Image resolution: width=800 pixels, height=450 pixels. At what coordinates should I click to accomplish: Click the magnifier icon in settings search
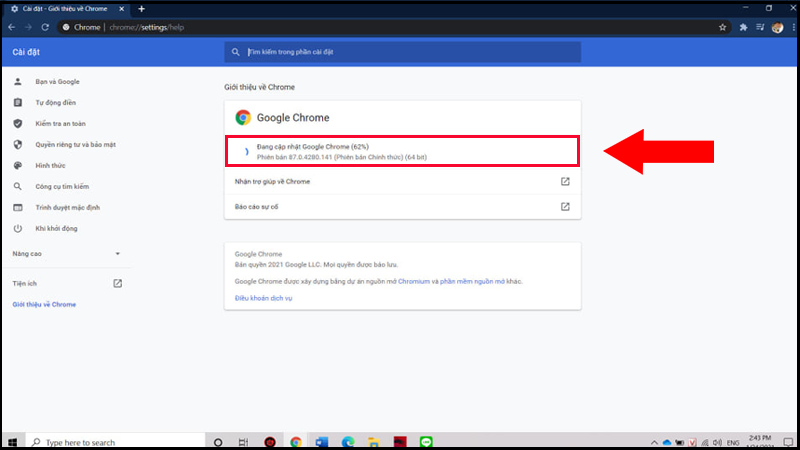[x=235, y=52]
